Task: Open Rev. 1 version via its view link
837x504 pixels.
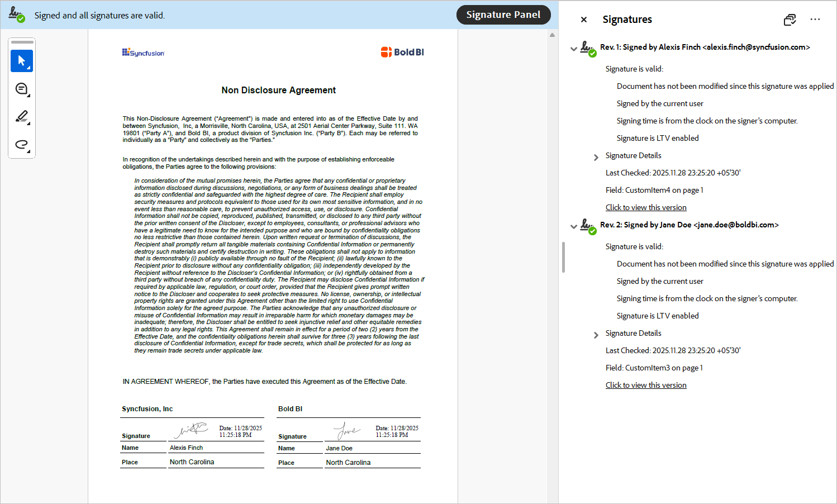Action: click(646, 207)
